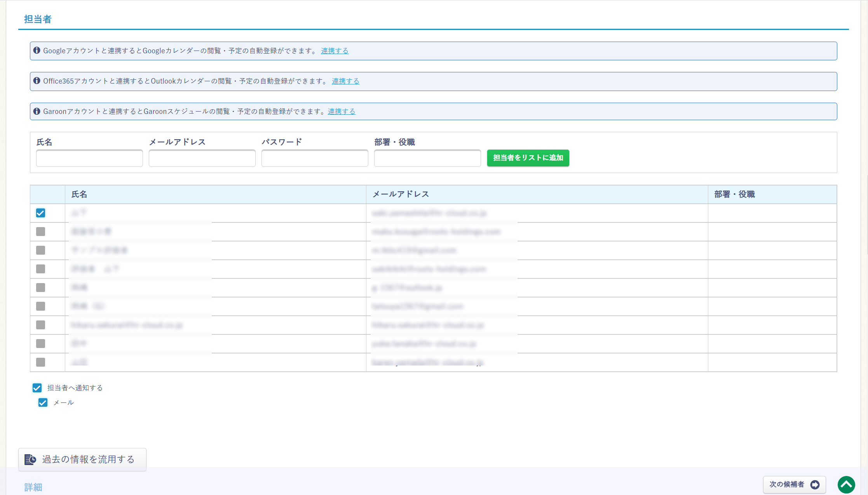The image size is (868, 495).
Task: Focus the メールアドレス input field
Action: click(x=202, y=158)
